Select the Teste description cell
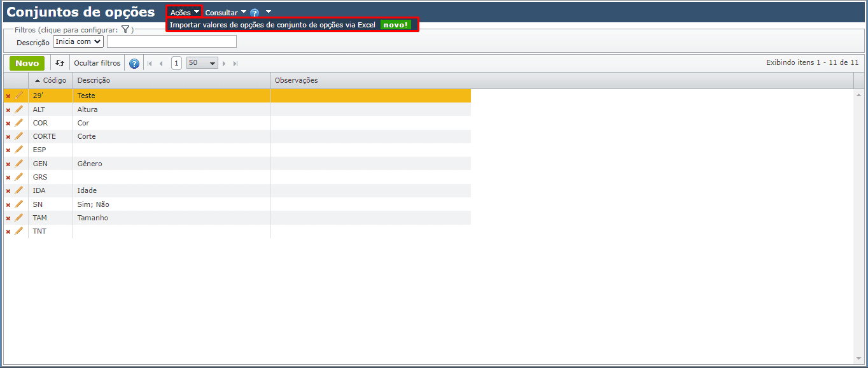The width and height of the screenshot is (868, 368). 171,96
